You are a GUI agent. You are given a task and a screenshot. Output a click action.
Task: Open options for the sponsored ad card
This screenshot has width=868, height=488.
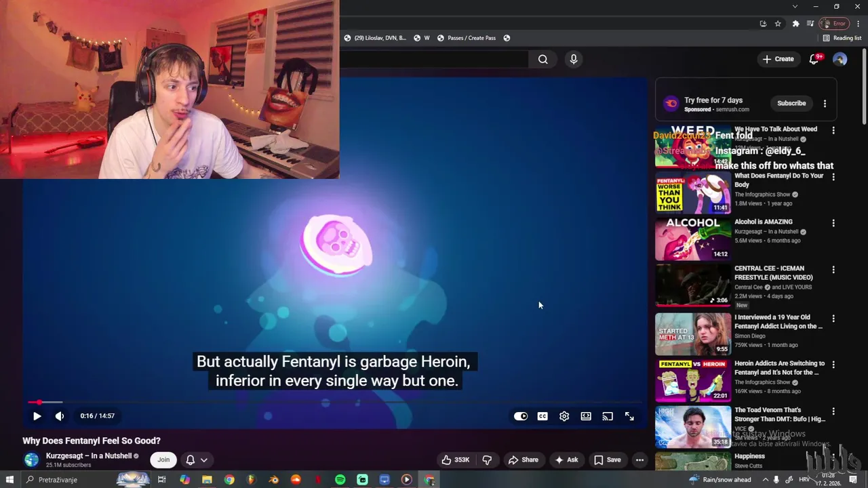(x=825, y=104)
